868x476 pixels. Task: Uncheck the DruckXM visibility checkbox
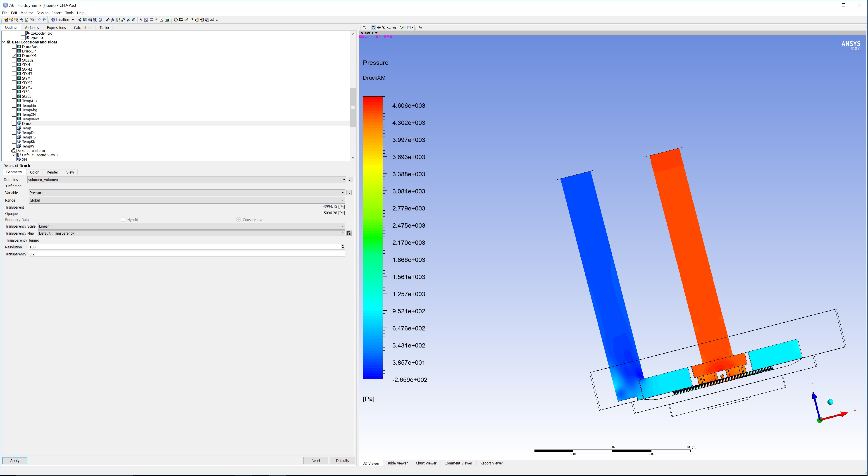[14, 56]
